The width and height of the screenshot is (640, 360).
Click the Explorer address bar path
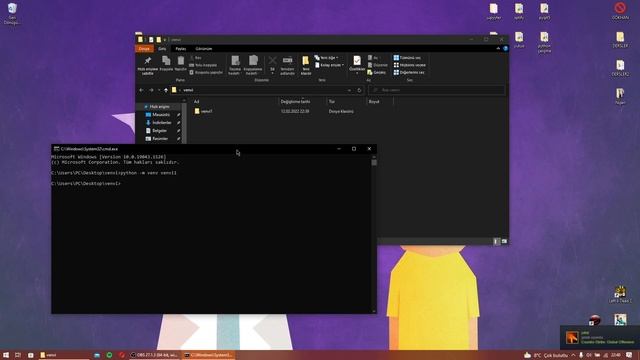pyautogui.click(x=261, y=90)
